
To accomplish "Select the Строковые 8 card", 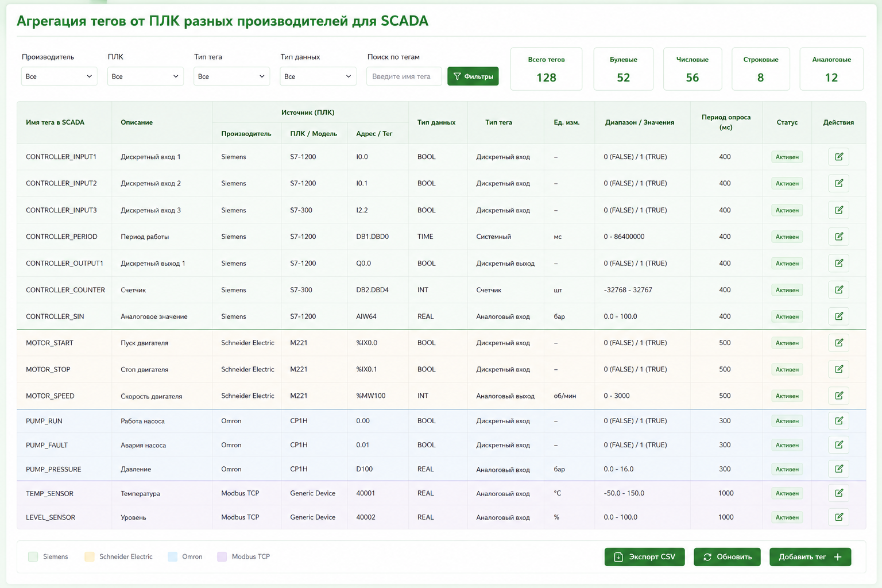I will [x=761, y=69].
